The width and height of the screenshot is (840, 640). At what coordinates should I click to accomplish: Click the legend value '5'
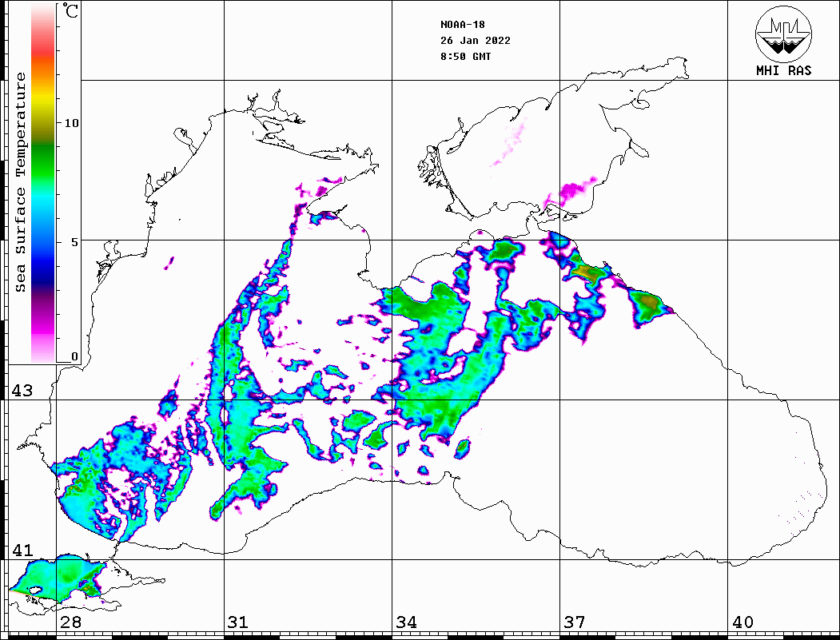(74, 242)
